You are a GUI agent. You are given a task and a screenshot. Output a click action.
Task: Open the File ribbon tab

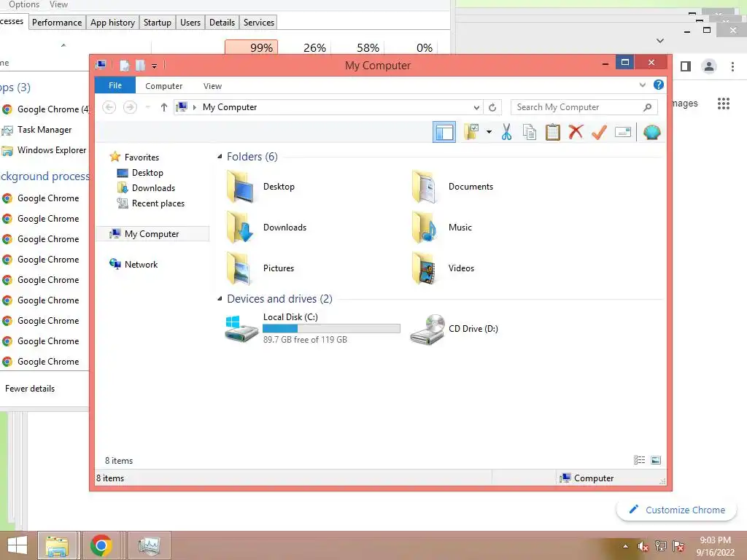[115, 86]
